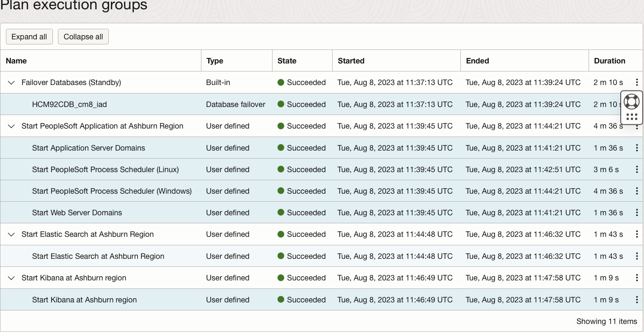Screen dimensions: 644x332
Task: Open actions menu for Start PeopleSoft Process Scheduler (Linux)
Action: [637, 169]
